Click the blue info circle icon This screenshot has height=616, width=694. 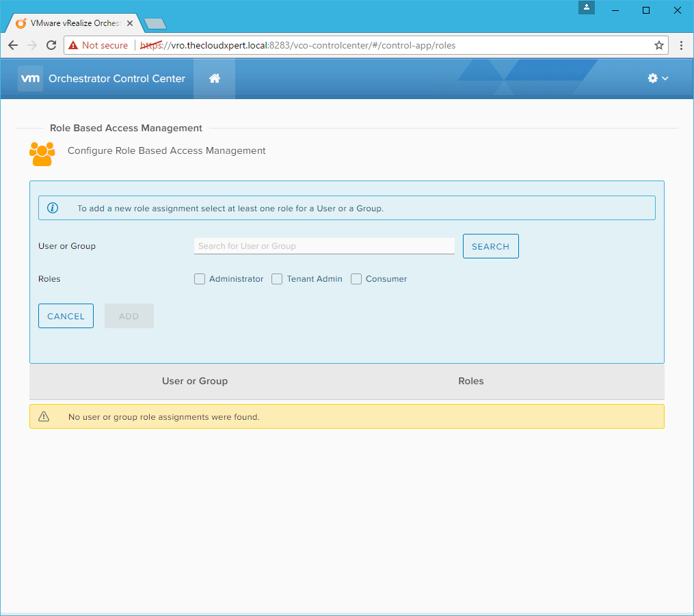coord(53,208)
